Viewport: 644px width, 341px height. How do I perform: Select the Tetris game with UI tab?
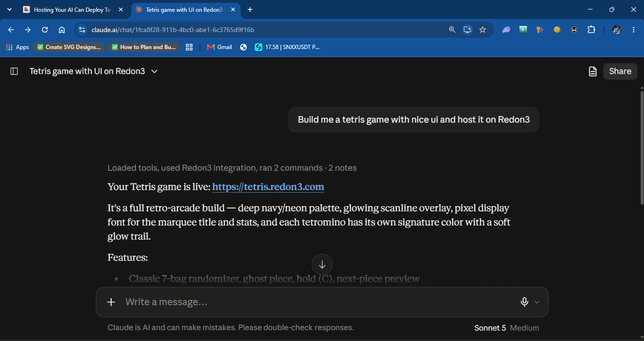click(x=184, y=9)
